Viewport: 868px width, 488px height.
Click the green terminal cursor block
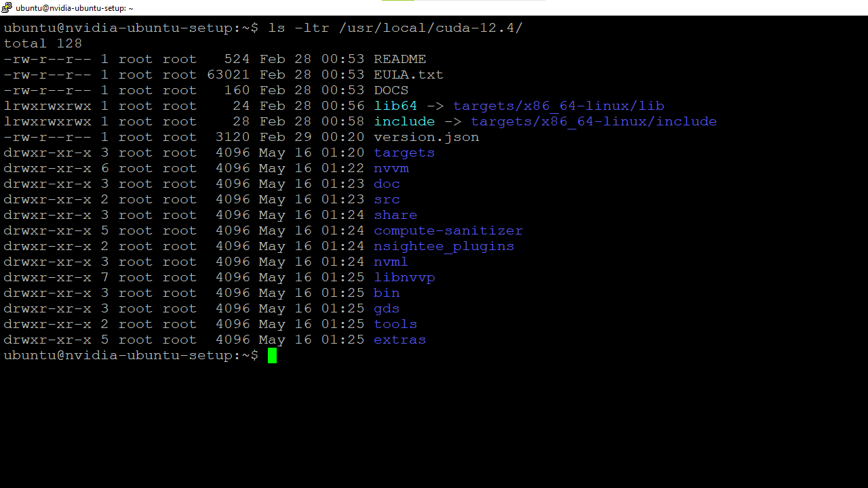272,356
